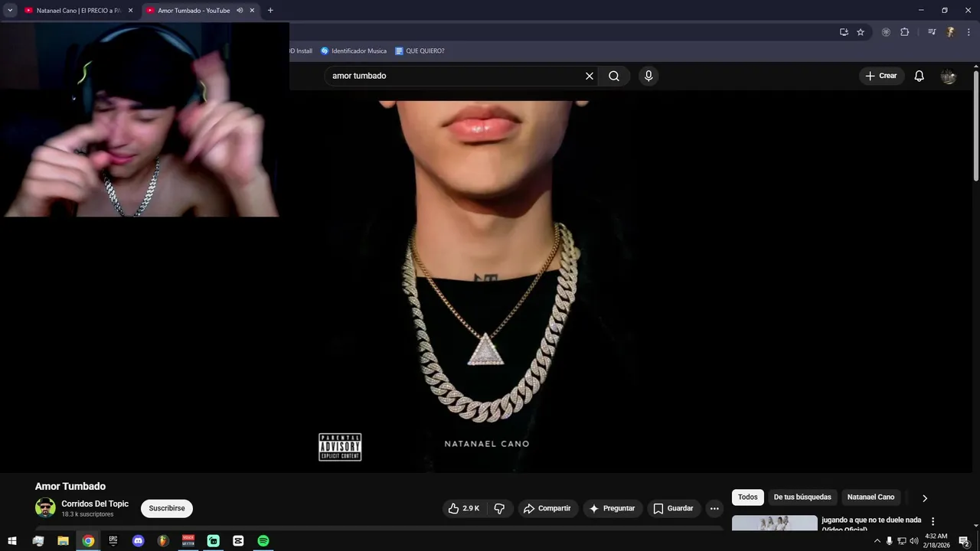Open FL Studio from the taskbar
The height and width of the screenshot is (551, 980).
[163, 541]
